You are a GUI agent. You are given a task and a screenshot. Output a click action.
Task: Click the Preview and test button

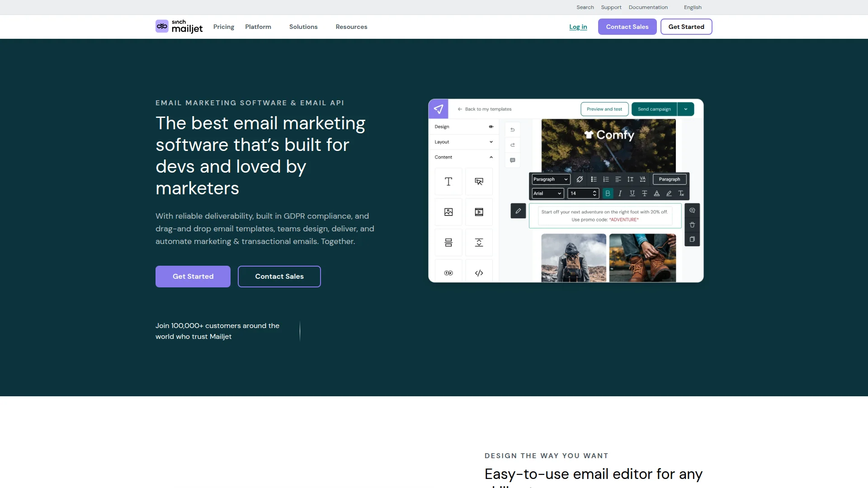(604, 109)
